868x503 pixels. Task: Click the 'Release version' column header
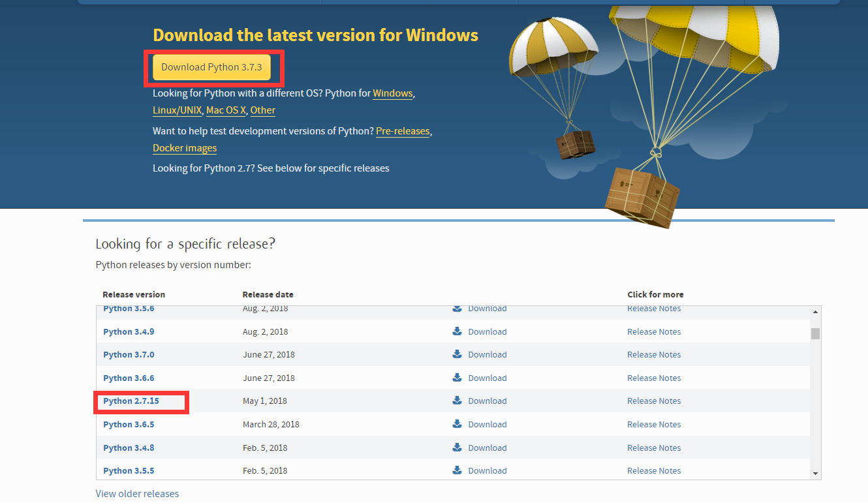tap(134, 294)
